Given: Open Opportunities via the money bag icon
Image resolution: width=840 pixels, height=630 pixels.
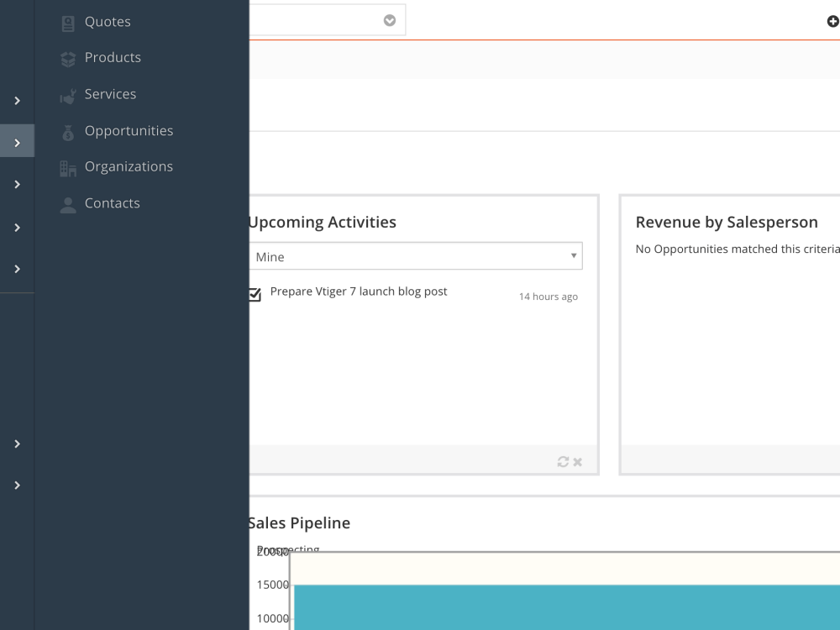Looking at the screenshot, I should [67, 131].
